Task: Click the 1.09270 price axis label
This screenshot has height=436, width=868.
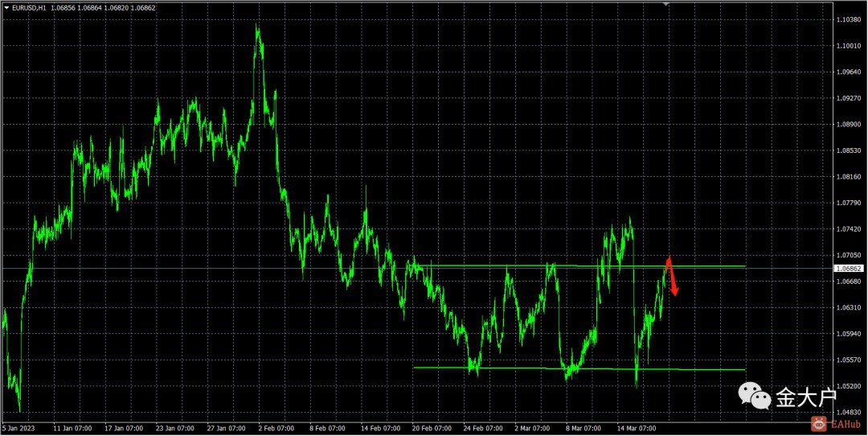Action: click(848, 99)
